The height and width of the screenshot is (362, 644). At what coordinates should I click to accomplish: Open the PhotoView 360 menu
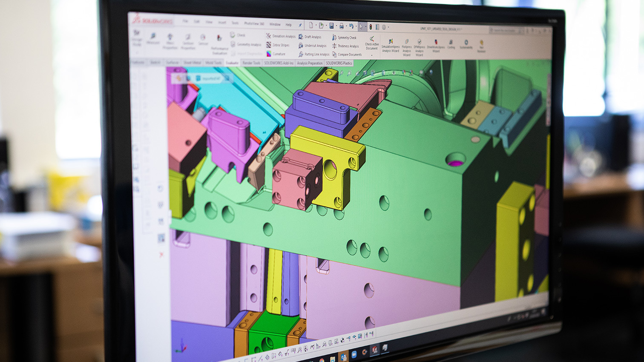(x=254, y=23)
